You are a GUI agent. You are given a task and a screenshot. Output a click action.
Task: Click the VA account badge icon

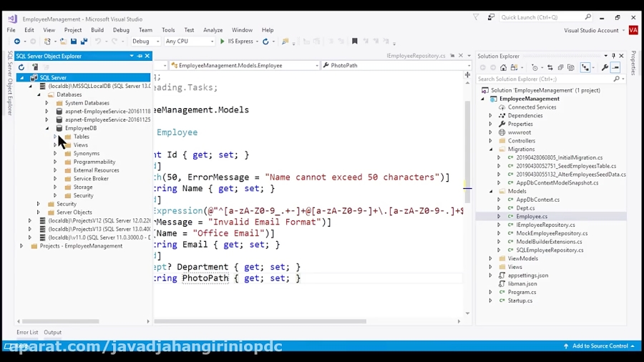click(633, 30)
